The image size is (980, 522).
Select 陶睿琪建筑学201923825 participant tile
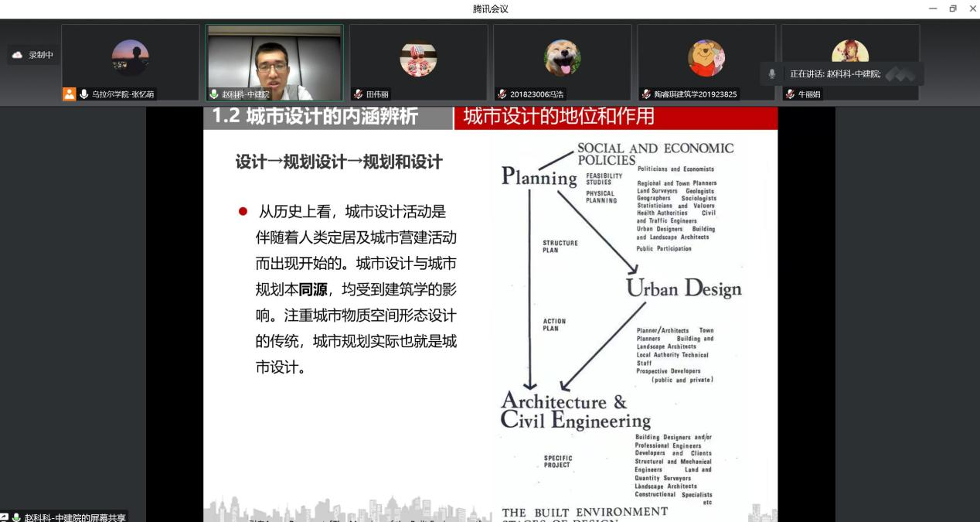[x=706, y=63]
